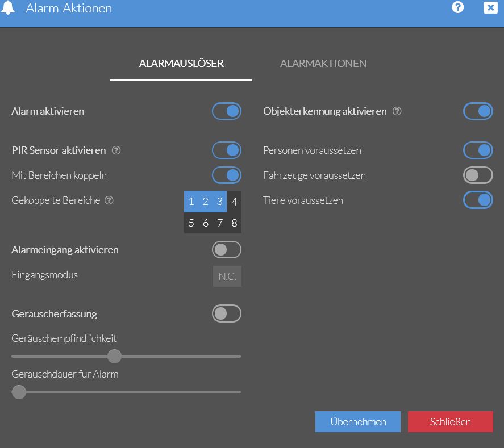The height and width of the screenshot is (448, 504).
Task: Click the Geräuschempfindlichkeit slider handle
Action: coord(115,357)
